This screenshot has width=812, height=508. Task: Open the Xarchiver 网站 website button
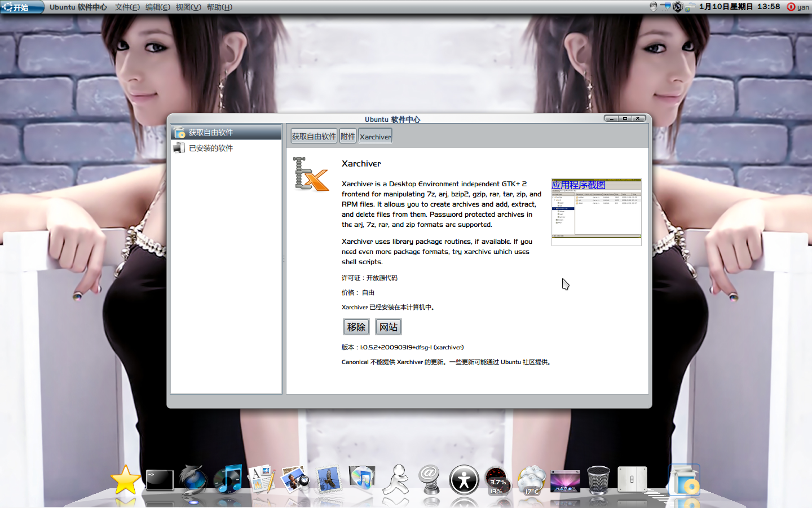(x=389, y=327)
